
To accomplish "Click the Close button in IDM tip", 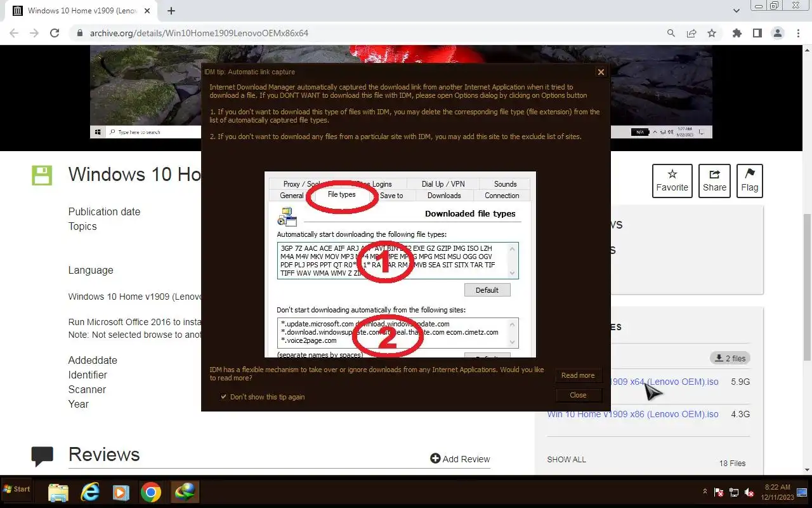I will [578, 395].
